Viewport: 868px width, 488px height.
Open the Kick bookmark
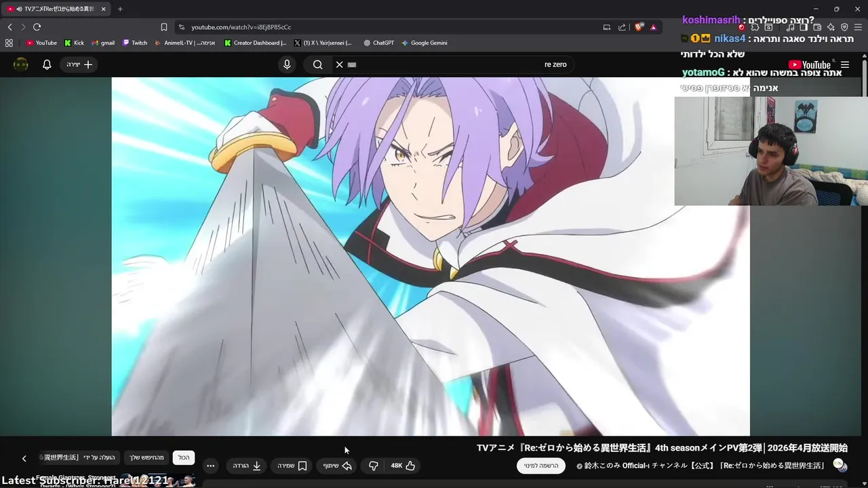pos(74,43)
